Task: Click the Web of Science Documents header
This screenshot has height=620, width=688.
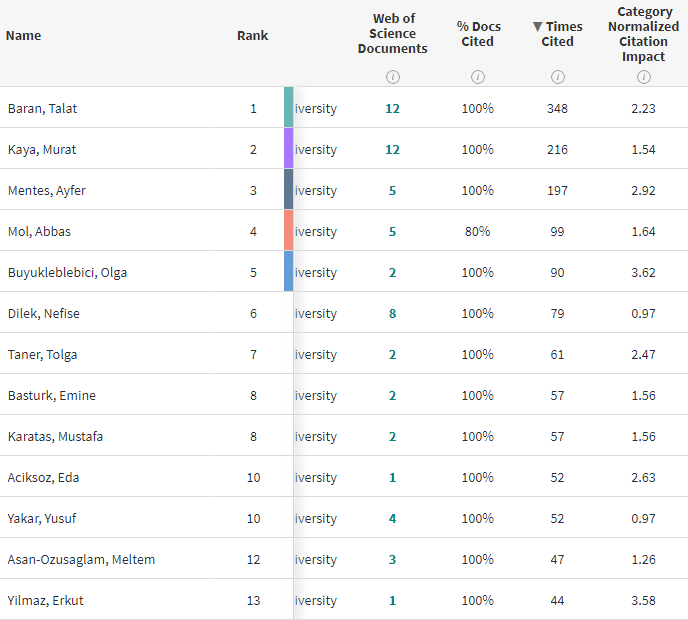Action: point(393,34)
